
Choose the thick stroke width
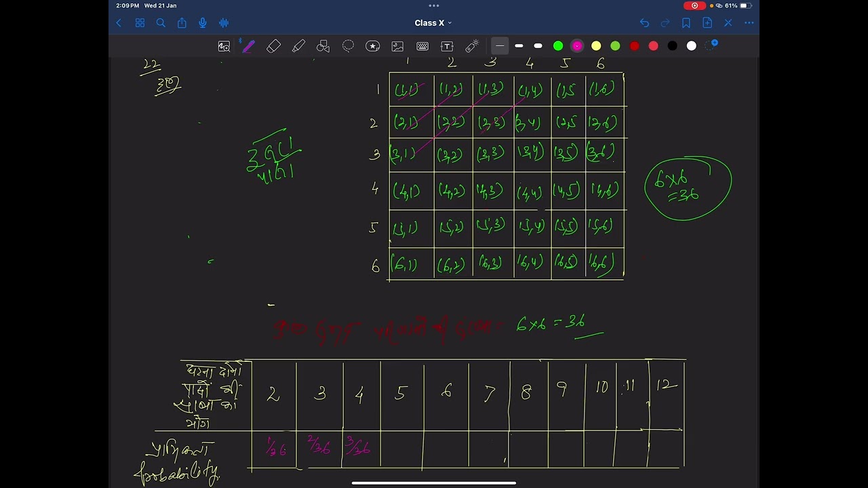[x=538, y=46]
